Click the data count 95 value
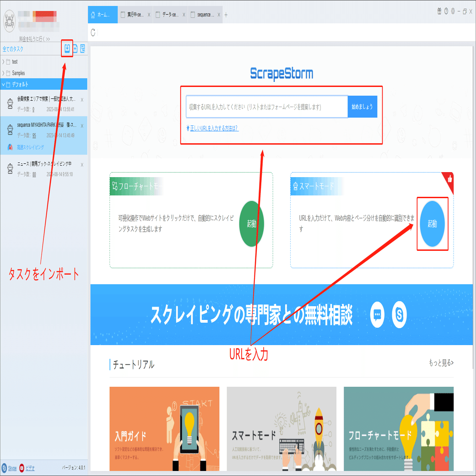This screenshot has width=476, height=476. pos(34,135)
